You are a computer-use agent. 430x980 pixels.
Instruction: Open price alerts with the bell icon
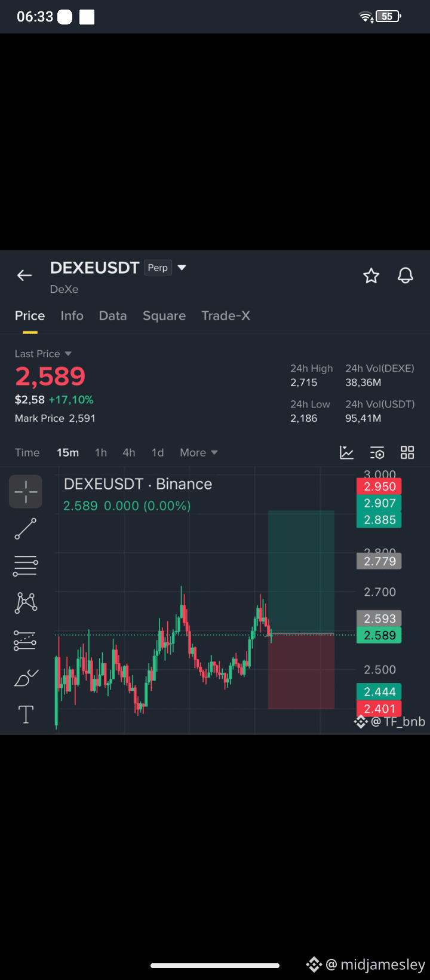406,275
